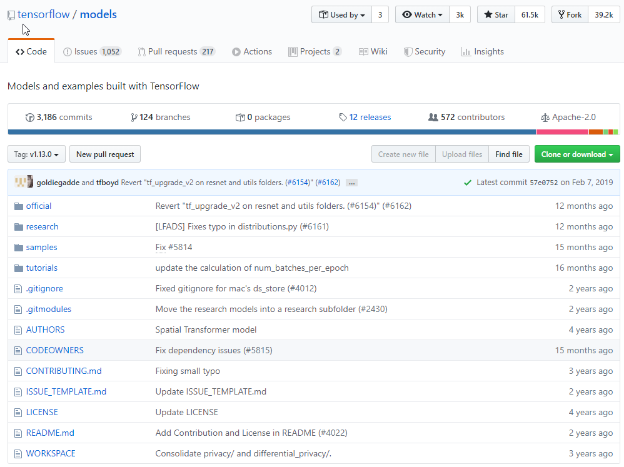Click the file icon beside README.md
624x467 pixels.
[x=18, y=433]
